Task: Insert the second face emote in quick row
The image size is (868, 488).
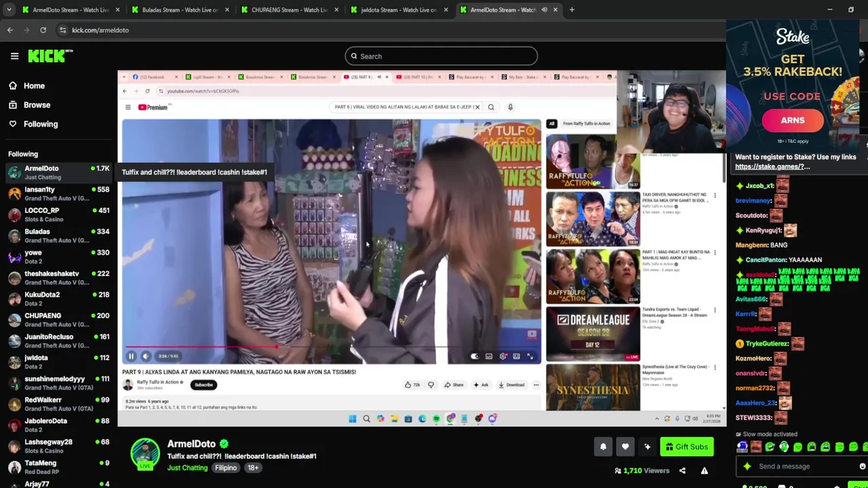Action: (756, 447)
